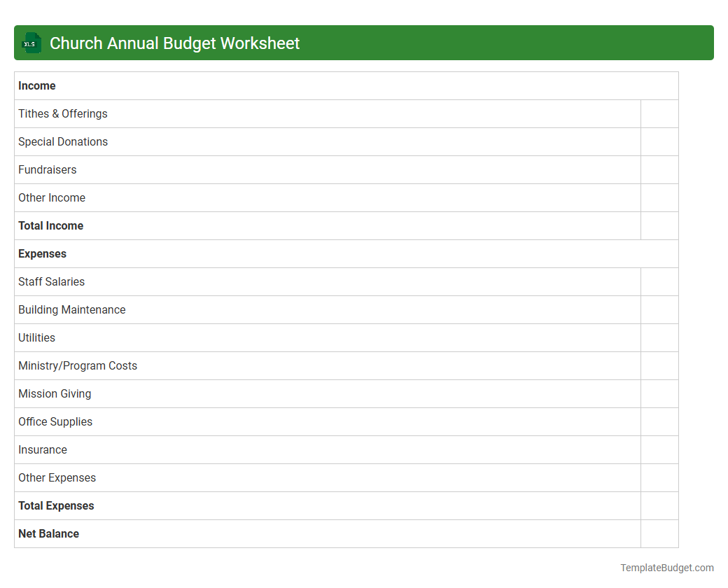Select the Other Income entry
The width and height of the screenshot is (728, 588).
pos(52,197)
